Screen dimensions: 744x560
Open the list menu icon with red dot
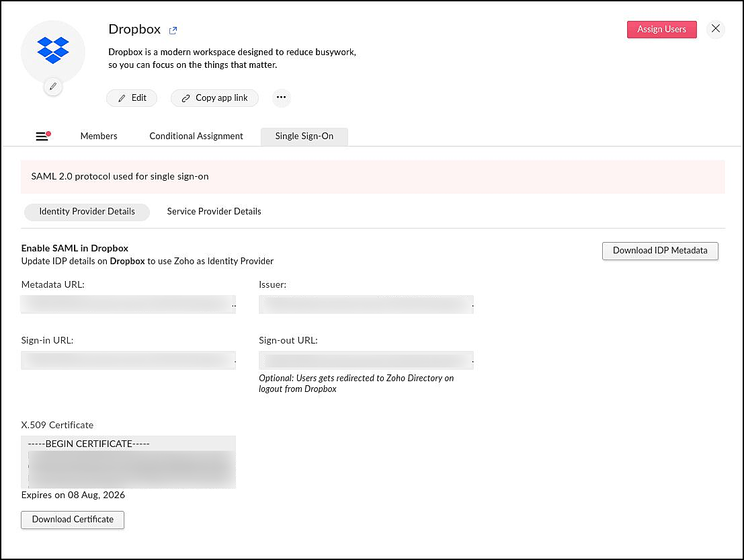(x=43, y=136)
